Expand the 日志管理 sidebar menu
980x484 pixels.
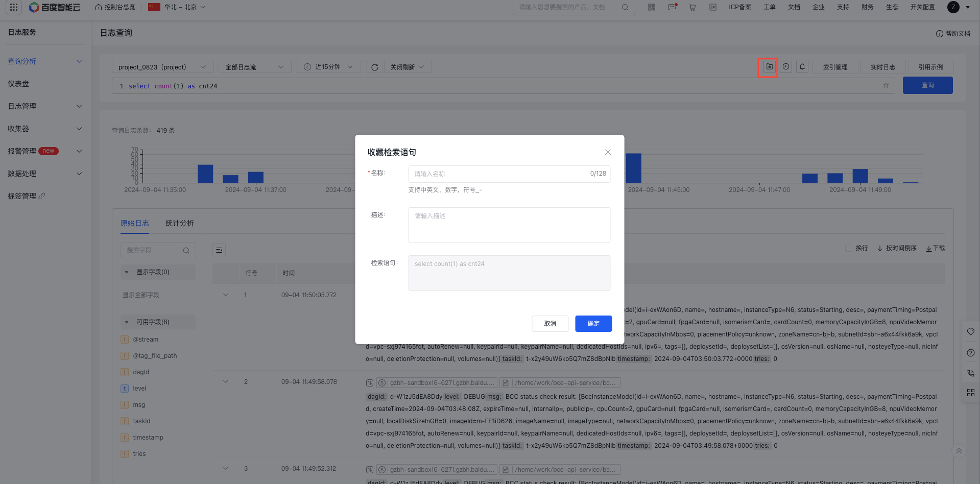click(x=45, y=106)
